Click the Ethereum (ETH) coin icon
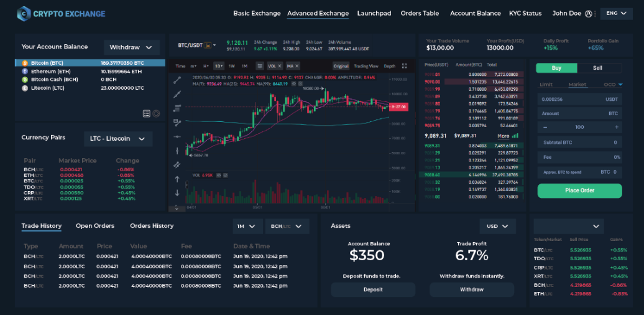 (x=25, y=72)
